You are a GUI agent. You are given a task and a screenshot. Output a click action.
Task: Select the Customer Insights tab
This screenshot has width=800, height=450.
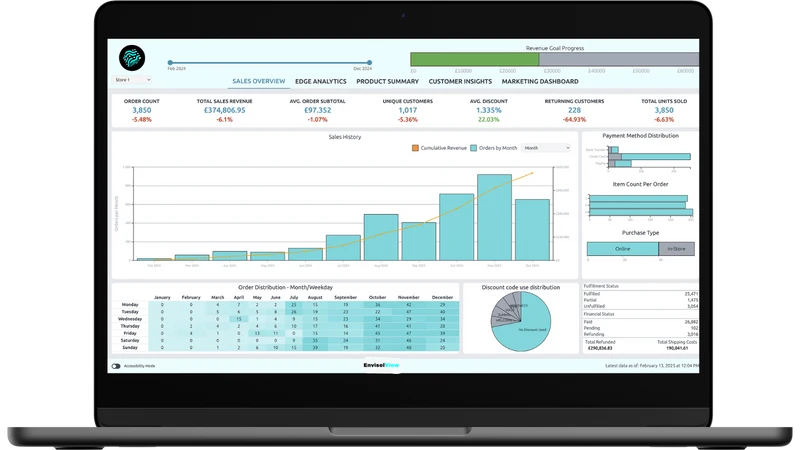[x=460, y=81]
